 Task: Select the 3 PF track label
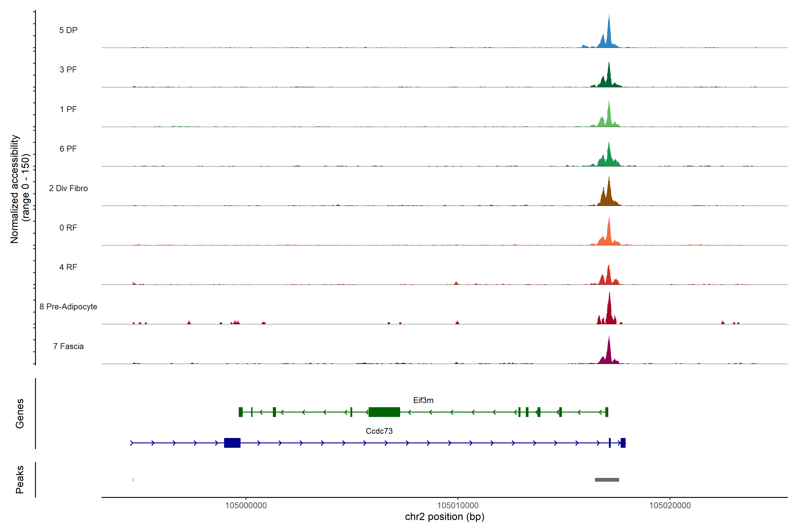point(68,70)
